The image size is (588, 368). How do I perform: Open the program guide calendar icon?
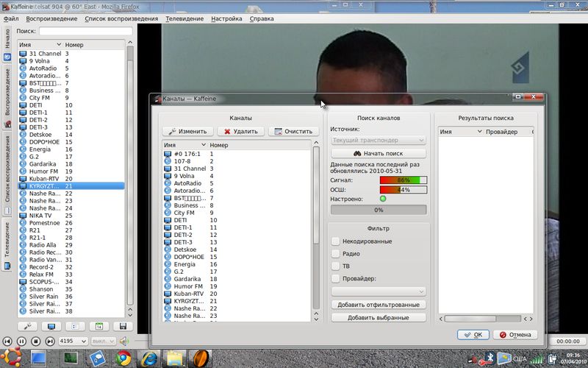98,326
